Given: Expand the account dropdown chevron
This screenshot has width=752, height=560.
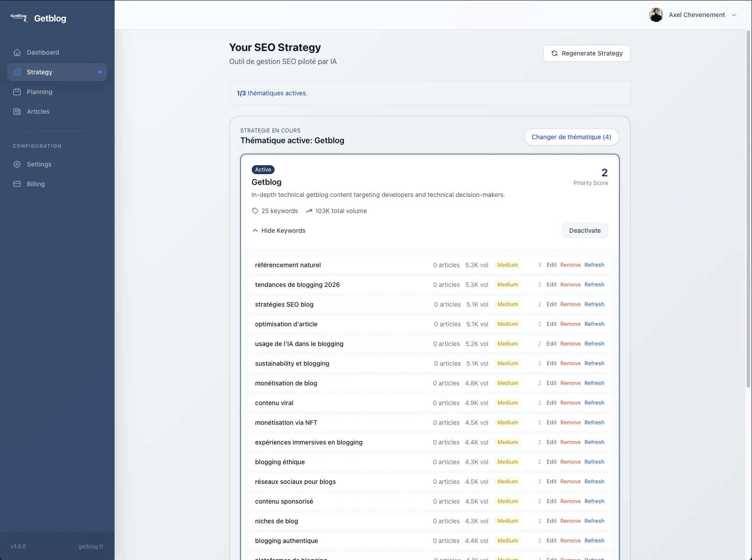Looking at the screenshot, I should [734, 15].
